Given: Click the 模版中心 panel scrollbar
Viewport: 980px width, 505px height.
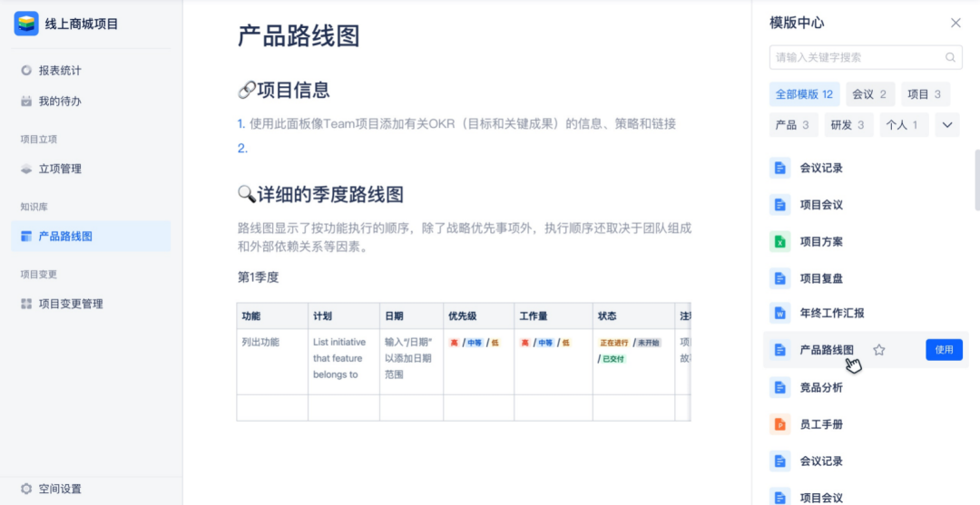Looking at the screenshot, I should click(977, 181).
